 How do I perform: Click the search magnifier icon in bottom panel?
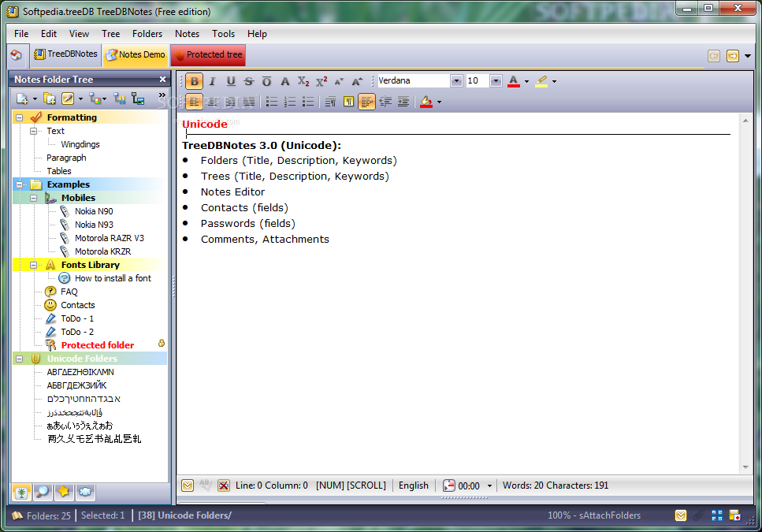(x=43, y=492)
